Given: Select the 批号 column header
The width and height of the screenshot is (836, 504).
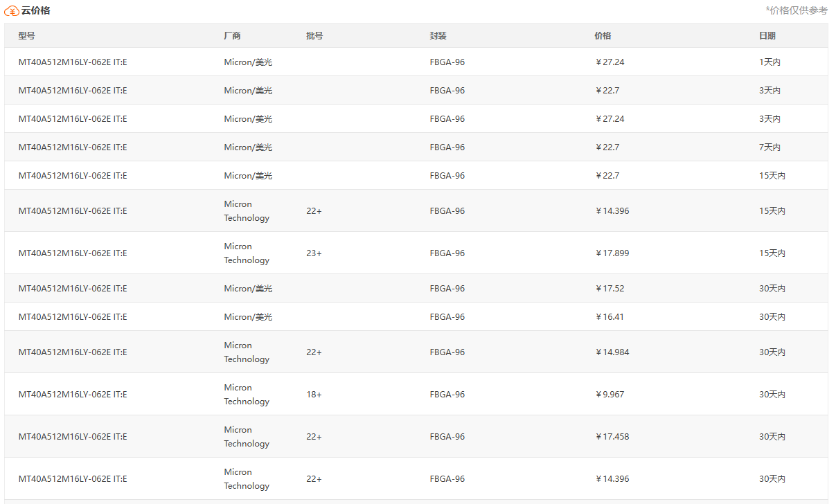Looking at the screenshot, I should 314,36.
